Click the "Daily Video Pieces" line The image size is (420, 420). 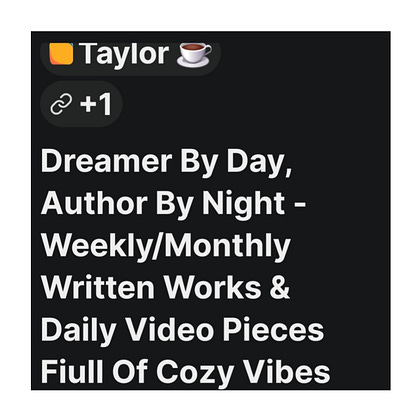tap(182, 331)
